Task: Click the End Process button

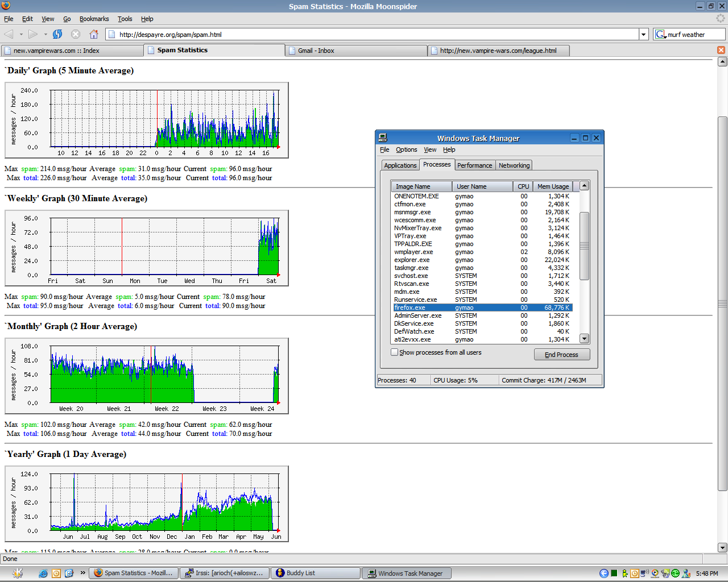Action: (x=561, y=355)
